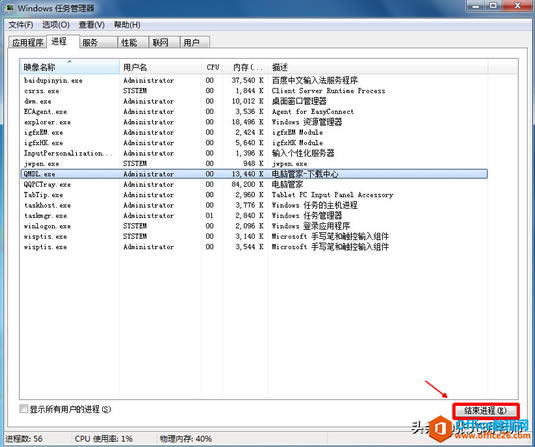Screen dimensions: 535x447
Task: Select the taskmgr.exe process row
Action: tap(254, 216)
